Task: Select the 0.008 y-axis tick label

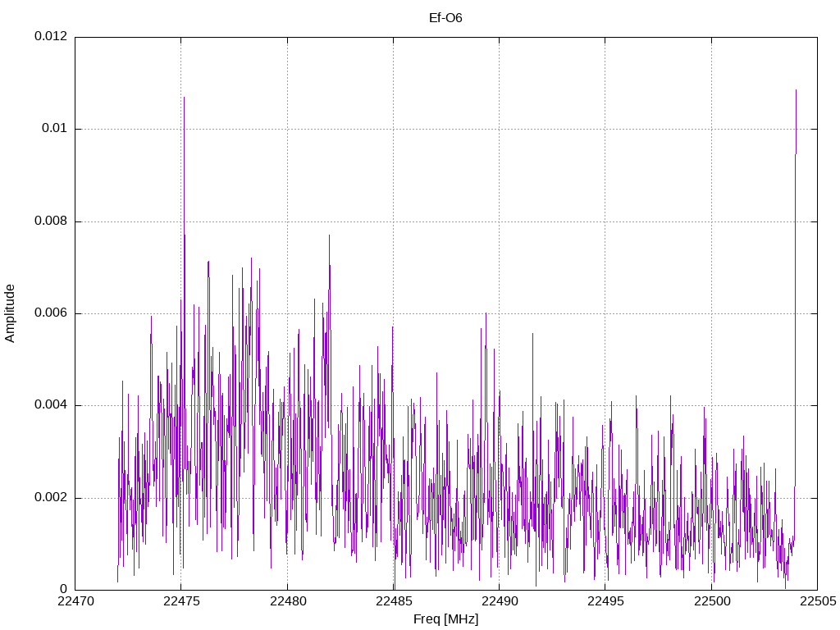Action: (x=51, y=221)
